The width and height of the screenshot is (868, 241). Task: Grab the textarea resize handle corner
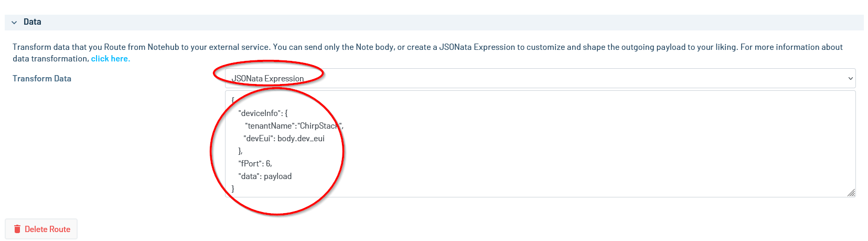[851, 193]
